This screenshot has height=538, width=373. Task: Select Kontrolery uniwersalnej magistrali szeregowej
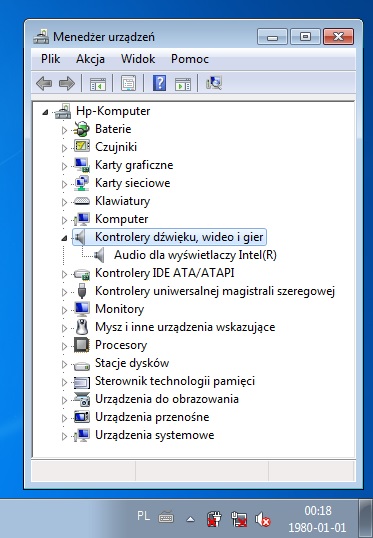tap(215, 291)
